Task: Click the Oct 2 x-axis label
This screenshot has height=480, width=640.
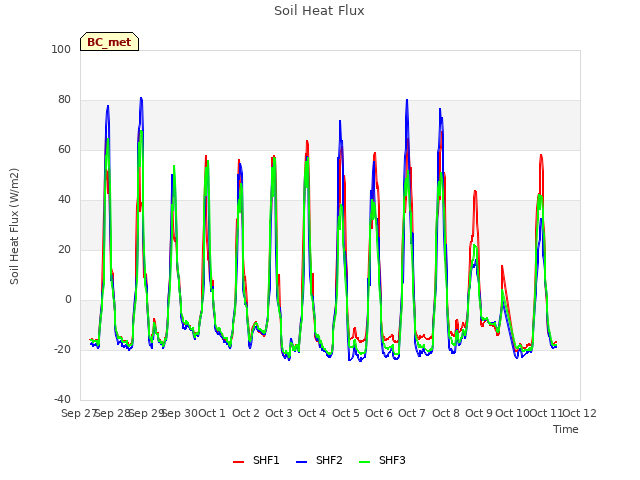Action: tap(246, 413)
